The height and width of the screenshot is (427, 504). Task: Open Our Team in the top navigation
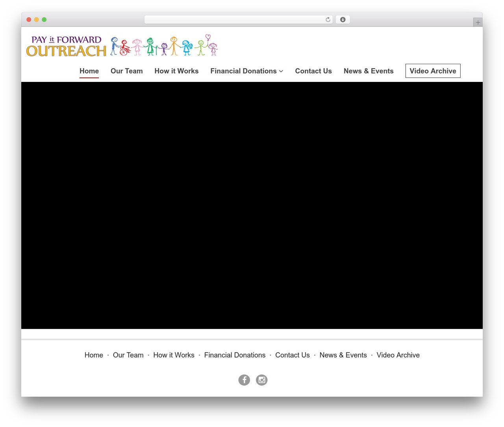127,71
